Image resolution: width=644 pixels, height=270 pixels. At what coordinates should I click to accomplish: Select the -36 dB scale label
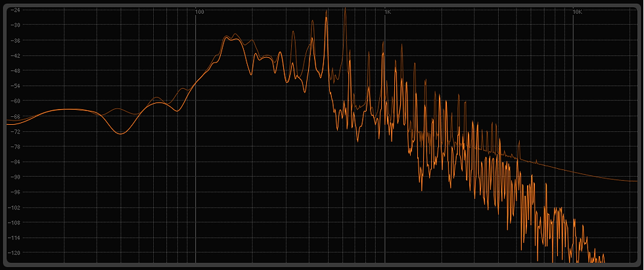16,41
